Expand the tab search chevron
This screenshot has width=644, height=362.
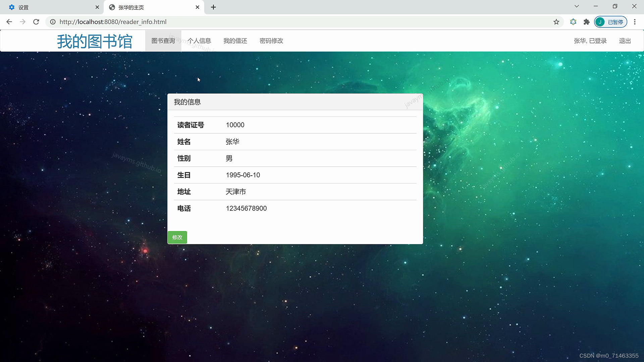pyautogui.click(x=577, y=6)
